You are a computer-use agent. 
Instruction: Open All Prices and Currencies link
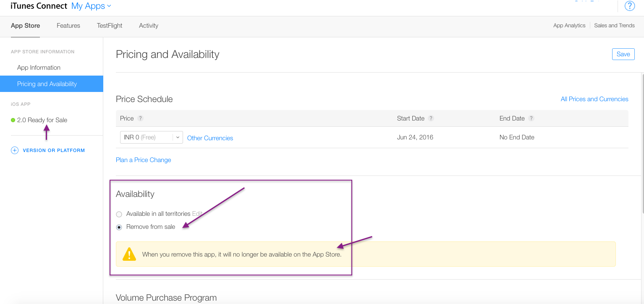tap(594, 99)
